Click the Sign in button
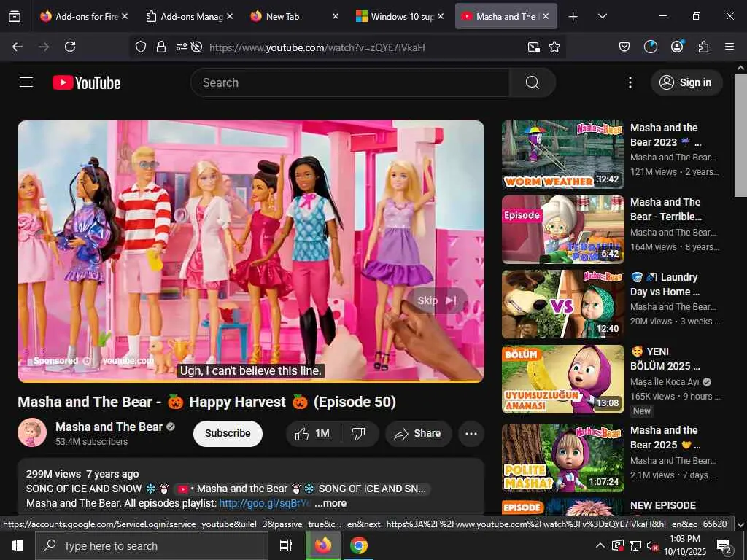 (686, 82)
